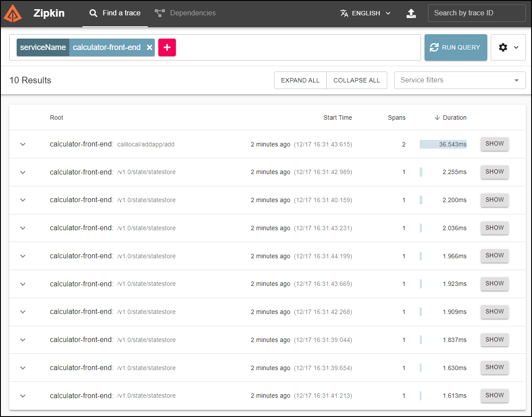Image resolution: width=532 pixels, height=417 pixels.
Task: Click the 36.543ms duration bar
Action: point(443,144)
